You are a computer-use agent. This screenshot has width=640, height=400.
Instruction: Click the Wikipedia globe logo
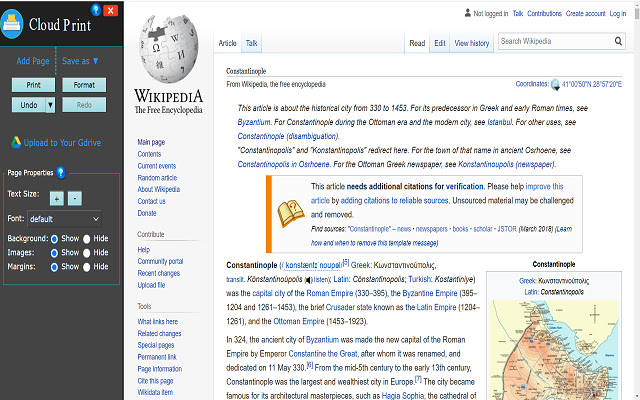point(168,48)
